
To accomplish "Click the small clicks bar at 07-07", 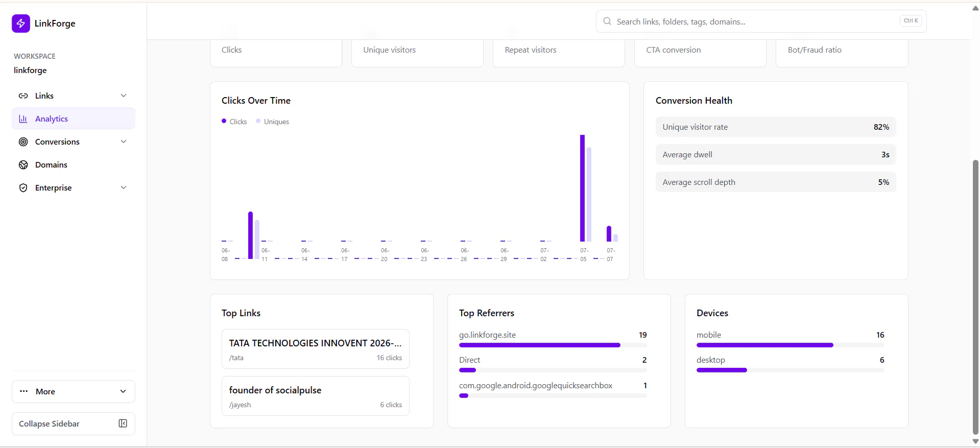I will (x=609, y=234).
